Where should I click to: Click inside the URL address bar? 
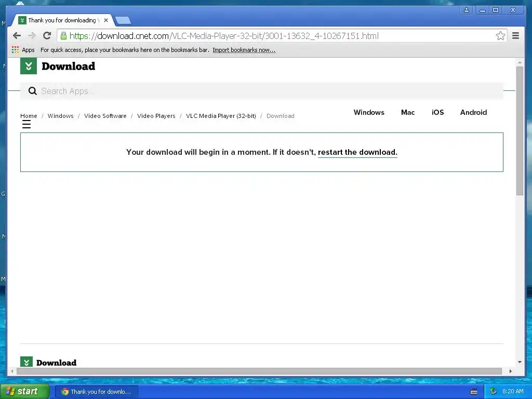[282, 36]
